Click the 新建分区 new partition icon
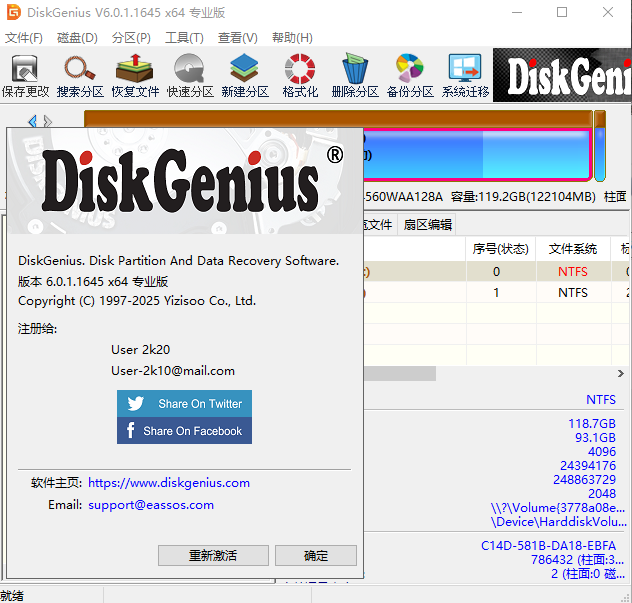 [245, 76]
